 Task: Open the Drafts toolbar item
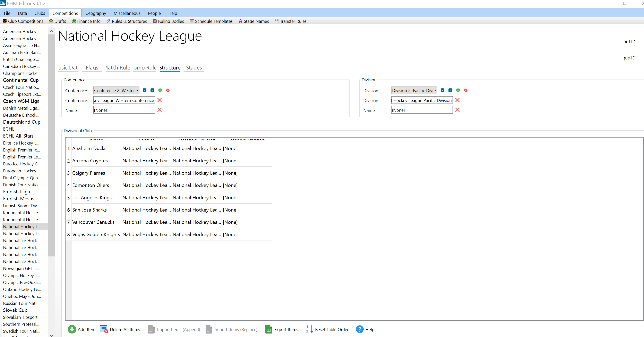click(57, 21)
